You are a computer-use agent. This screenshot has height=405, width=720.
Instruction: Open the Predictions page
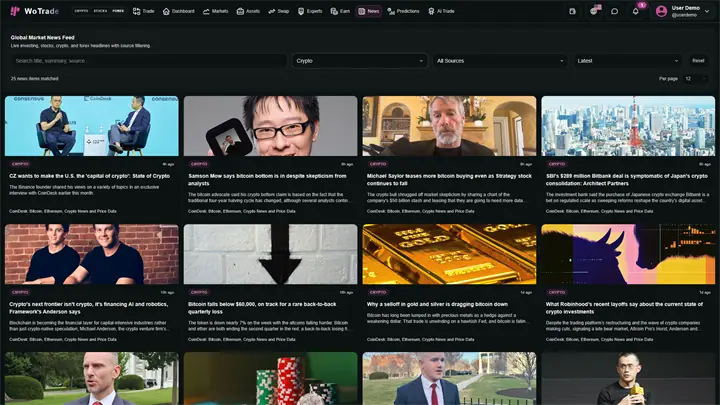click(404, 11)
